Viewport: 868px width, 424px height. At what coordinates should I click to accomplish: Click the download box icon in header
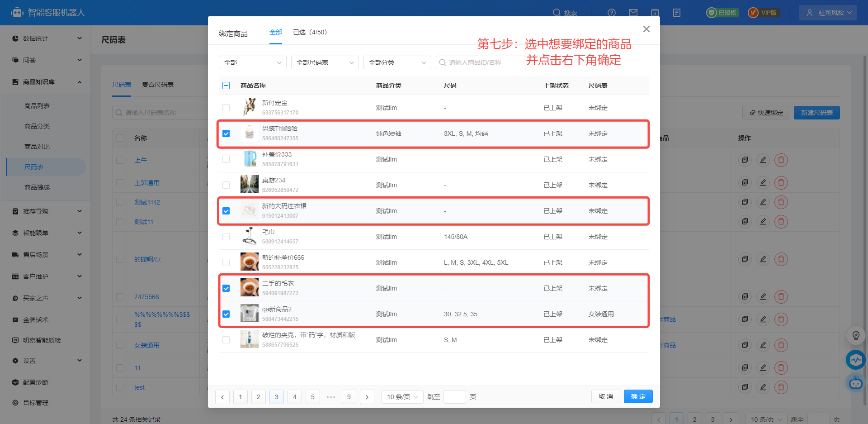[x=655, y=13]
